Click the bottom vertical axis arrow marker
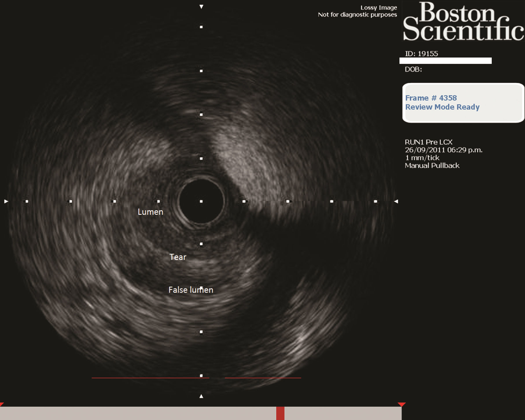Viewport: 525px width, 420px height. point(201,396)
